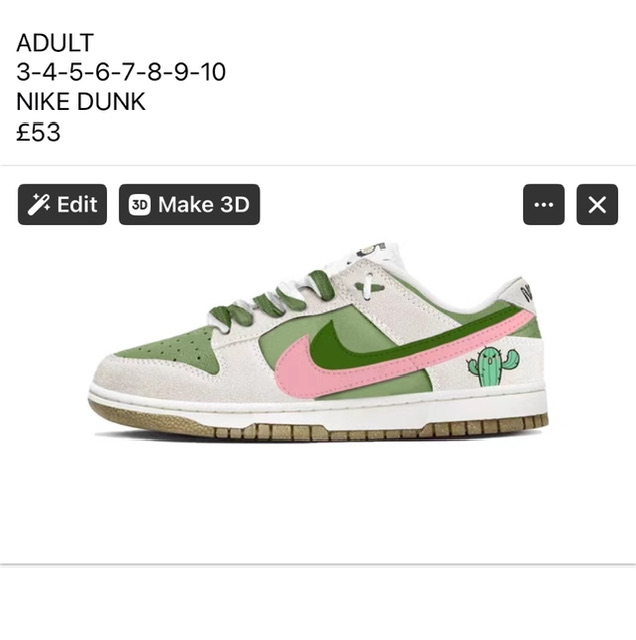636x640 pixels.
Task: Close the image overlay with X
Action: [597, 204]
